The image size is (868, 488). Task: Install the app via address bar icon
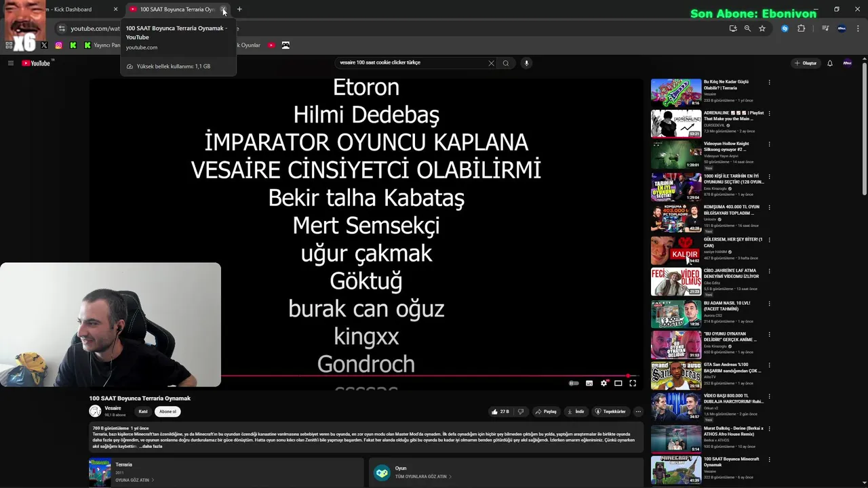(733, 28)
